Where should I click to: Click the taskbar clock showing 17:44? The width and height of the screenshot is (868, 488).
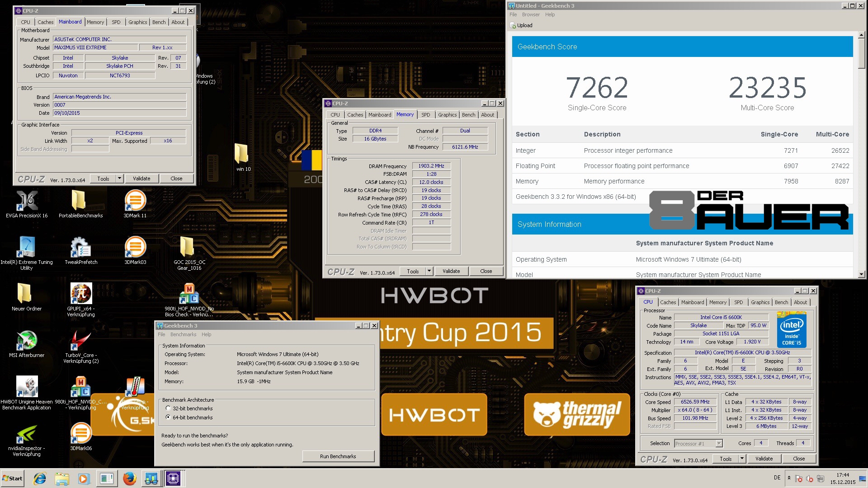[843, 479]
